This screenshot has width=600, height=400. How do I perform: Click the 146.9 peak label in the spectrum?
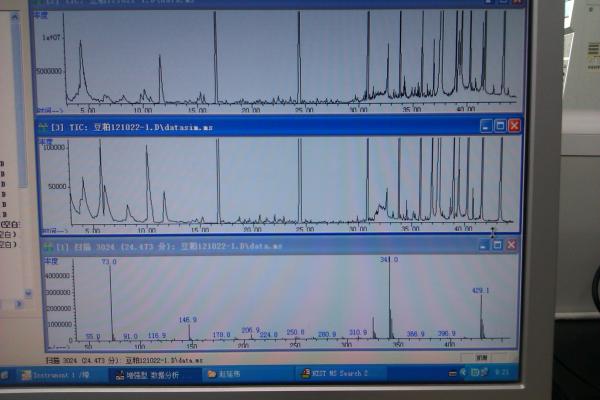(x=188, y=320)
